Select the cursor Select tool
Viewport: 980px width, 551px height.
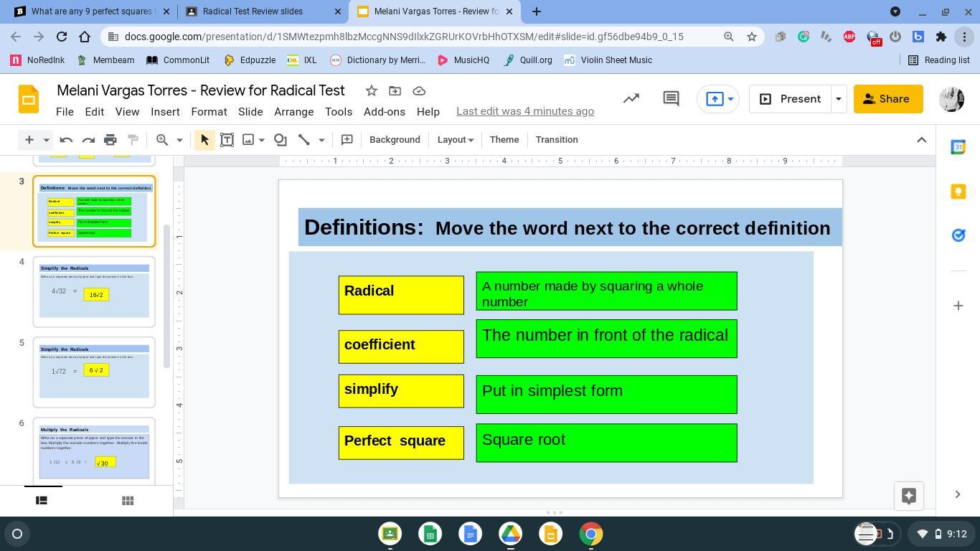[x=204, y=140]
